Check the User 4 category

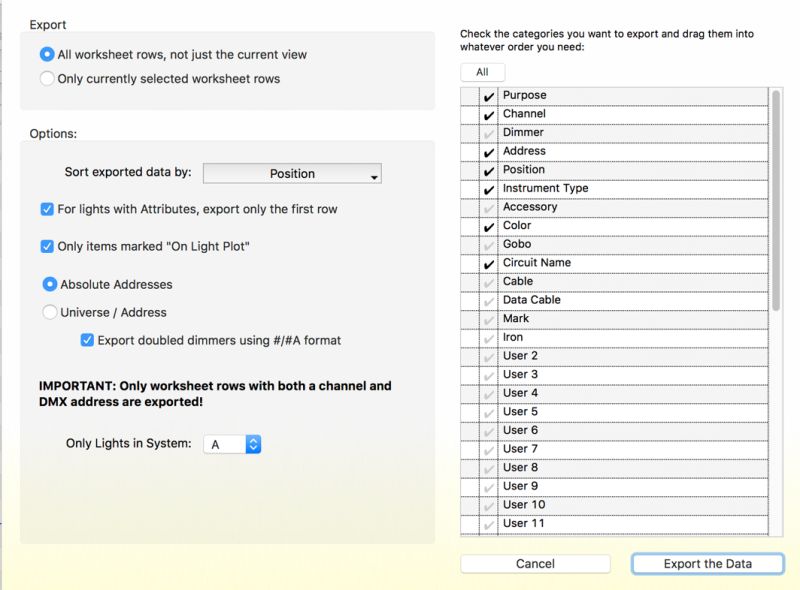pos(489,394)
